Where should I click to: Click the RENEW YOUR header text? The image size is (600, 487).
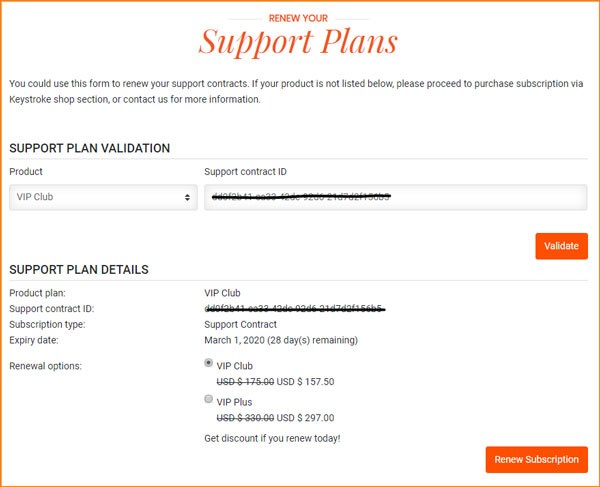(298, 18)
